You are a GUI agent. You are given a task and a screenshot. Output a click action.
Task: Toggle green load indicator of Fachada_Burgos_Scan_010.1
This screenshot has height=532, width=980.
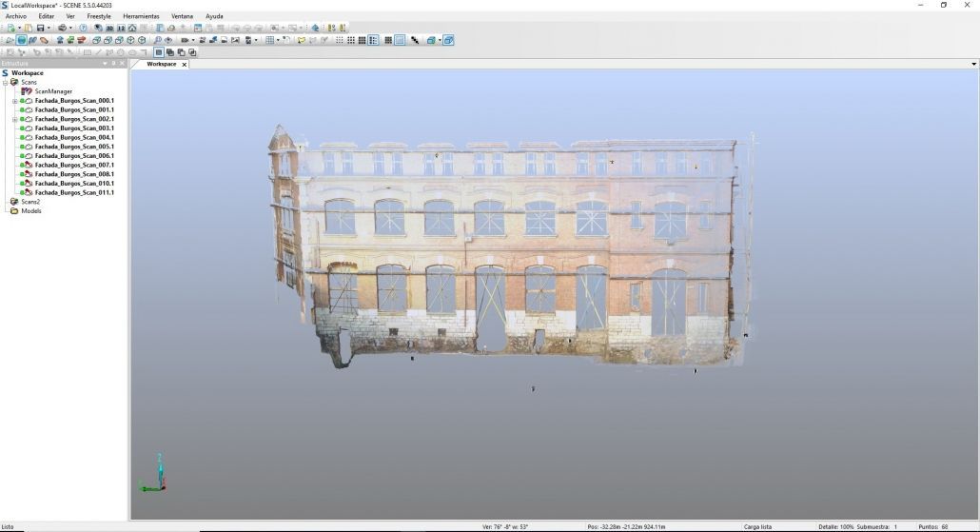[23, 183]
